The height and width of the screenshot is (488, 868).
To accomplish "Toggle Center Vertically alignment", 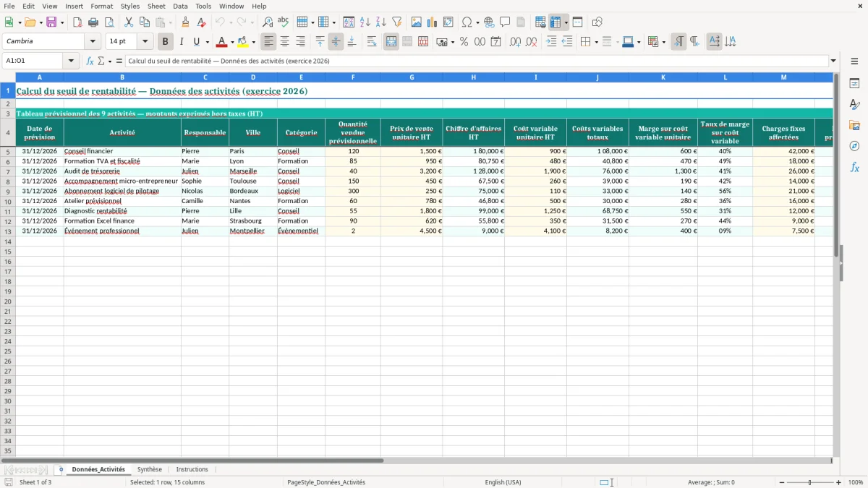I will [336, 42].
